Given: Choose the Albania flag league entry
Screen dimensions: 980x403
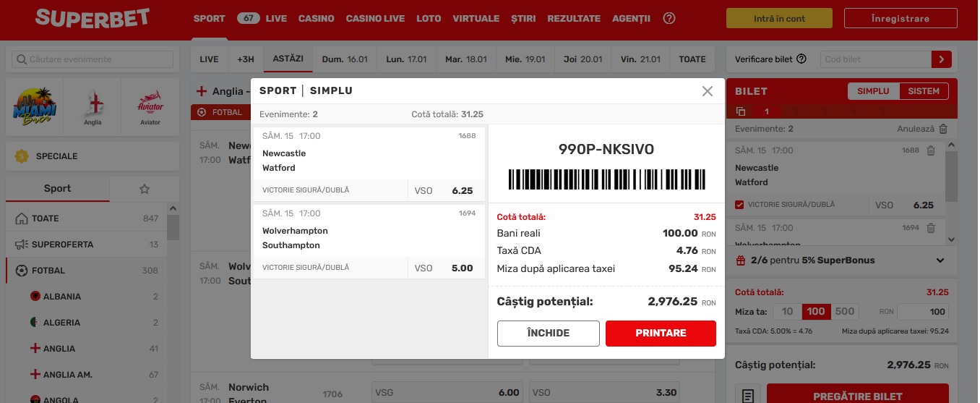Looking at the screenshot, I should [87, 297].
